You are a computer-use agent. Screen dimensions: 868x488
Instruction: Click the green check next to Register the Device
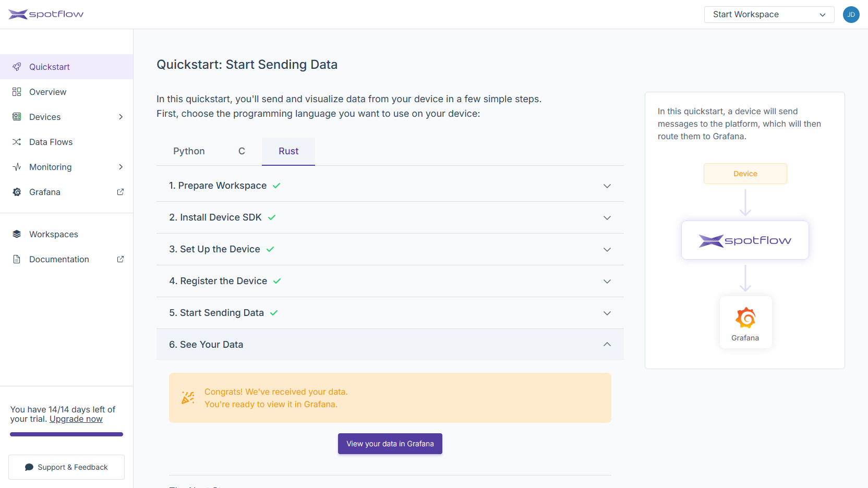pyautogui.click(x=277, y=281)
